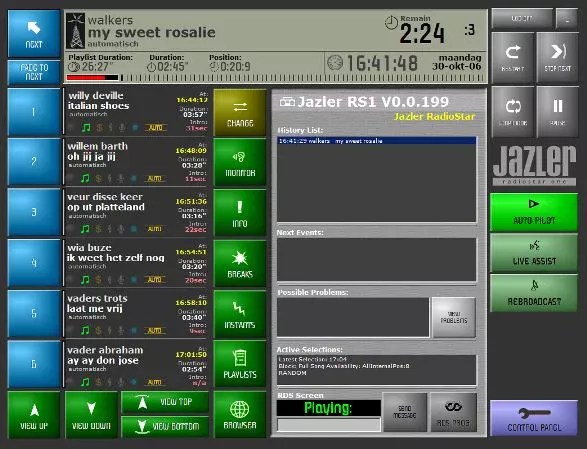Click the 16:41:48 clock display
The height and width of the screenshot is (449, 587).
tap(382, 63)
